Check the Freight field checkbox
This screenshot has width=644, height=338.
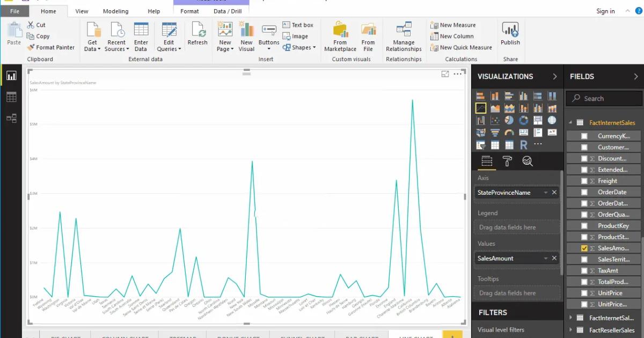click(584, 180)
